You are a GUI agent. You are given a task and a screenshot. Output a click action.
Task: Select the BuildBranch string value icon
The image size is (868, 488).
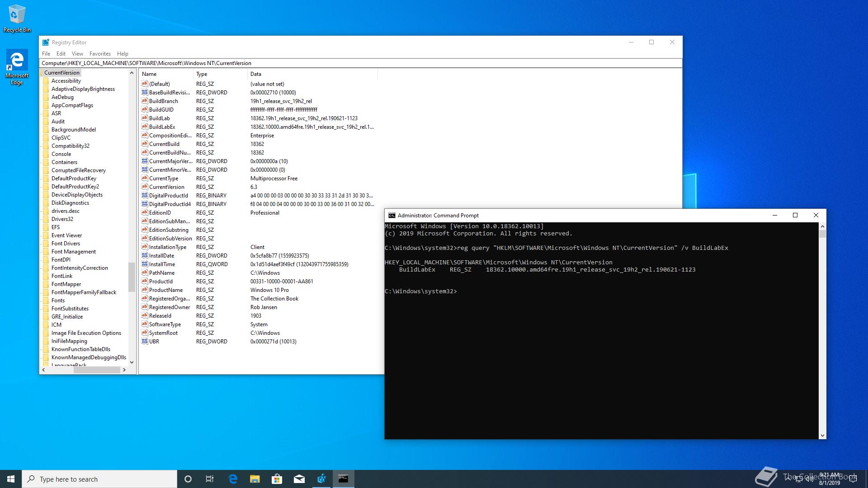(145, 101)
